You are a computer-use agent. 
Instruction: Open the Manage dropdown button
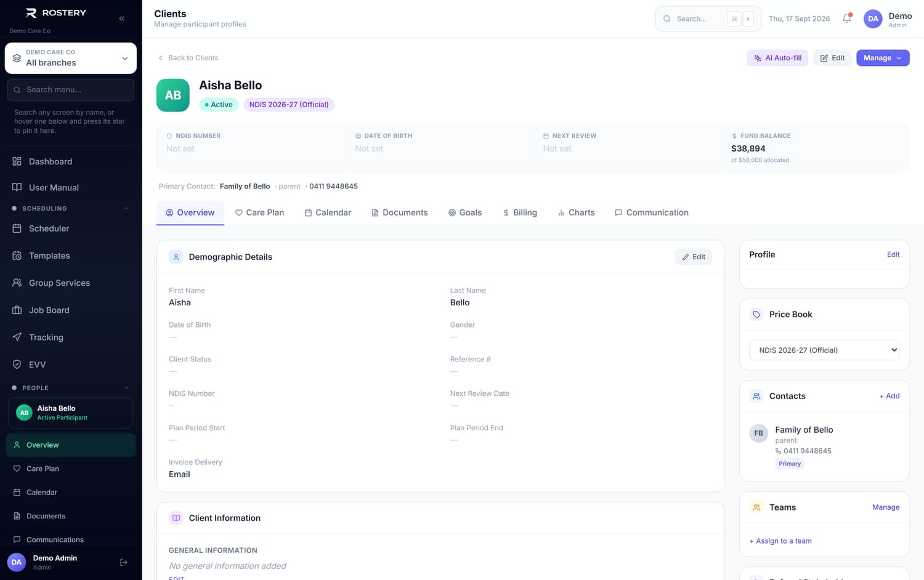pos(883,58)
